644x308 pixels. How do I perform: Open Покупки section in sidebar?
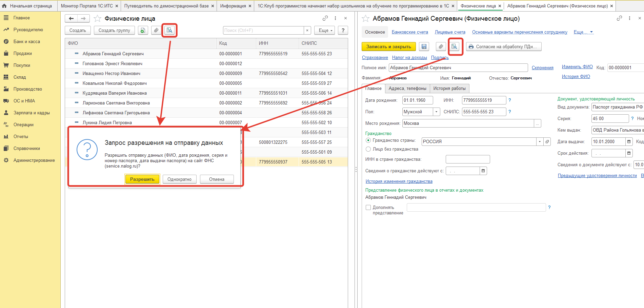pyautogui.click(x=22, y=65)
